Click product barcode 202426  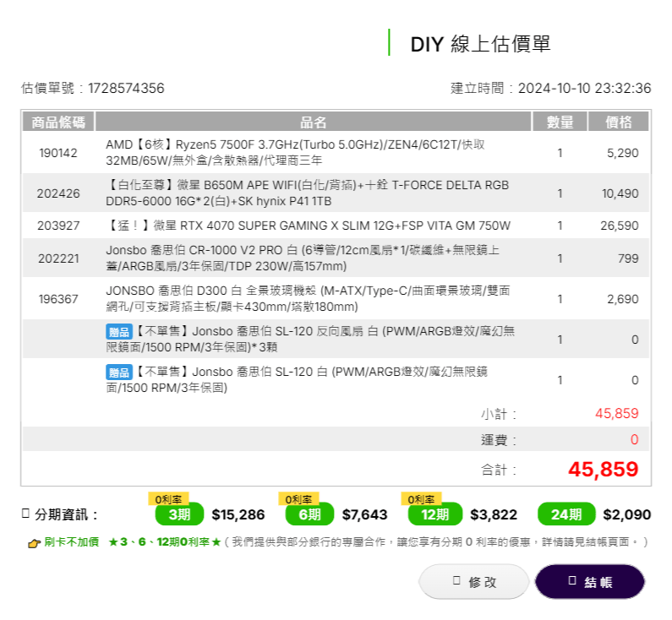pos(58,193)
